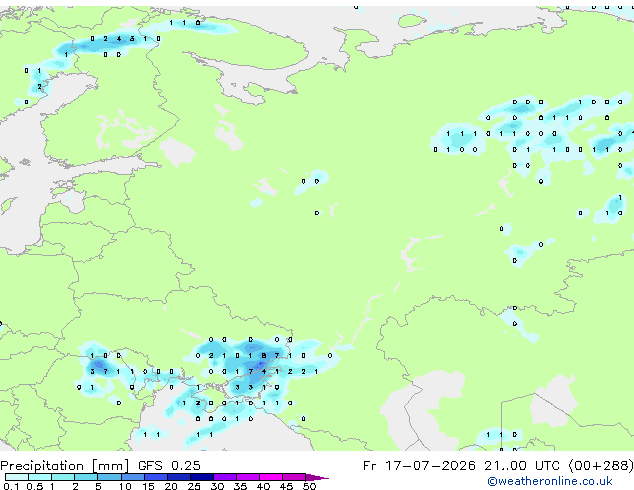The width and height of the screenshot is (634, 490).
Task: Select the legend swatch between 30 and 35
Action: click(x=225, y=477)
